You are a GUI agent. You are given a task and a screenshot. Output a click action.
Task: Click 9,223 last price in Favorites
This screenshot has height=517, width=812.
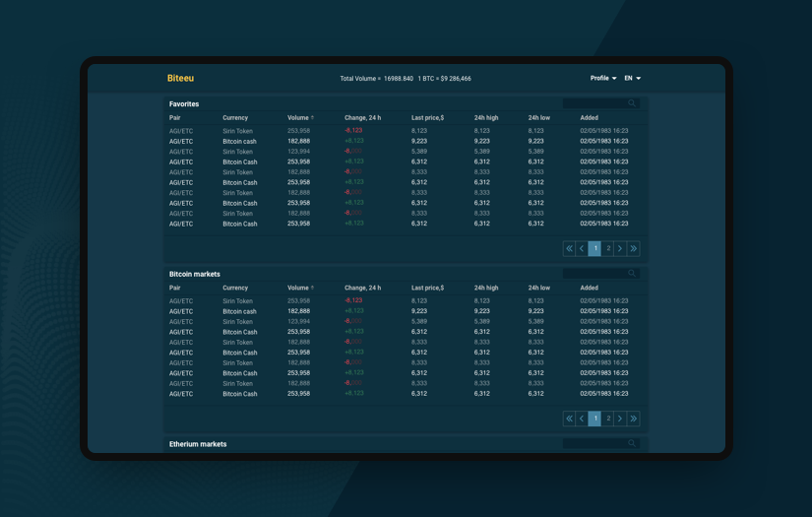[x=419, y=141]
